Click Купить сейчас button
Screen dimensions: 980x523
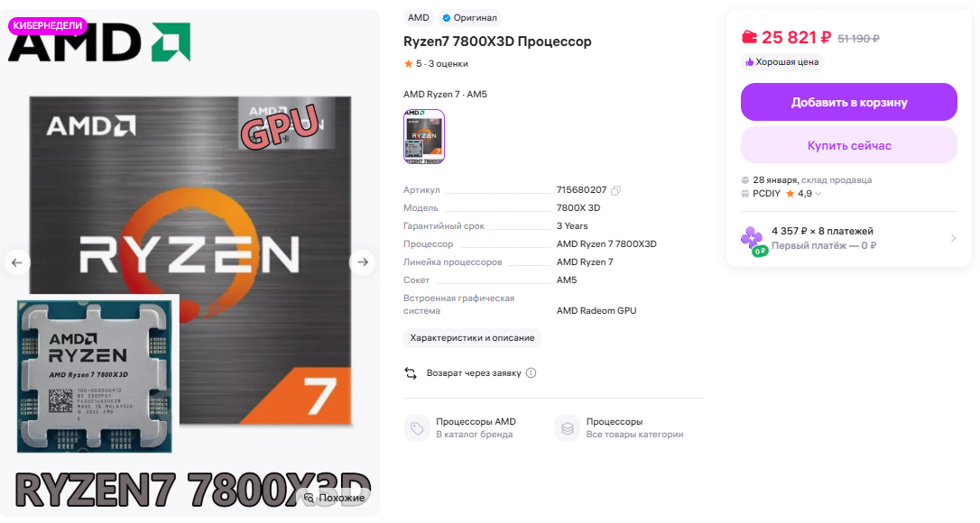point(849,145)
